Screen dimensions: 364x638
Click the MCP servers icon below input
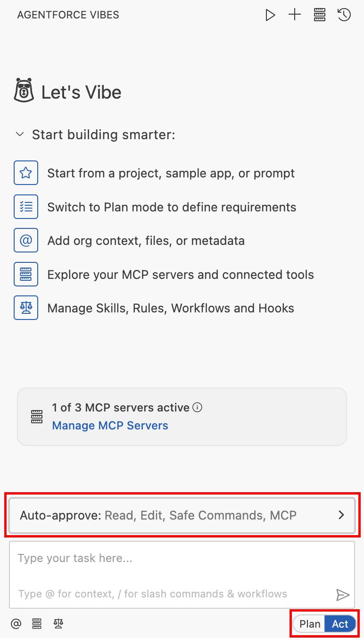point(37,624)
